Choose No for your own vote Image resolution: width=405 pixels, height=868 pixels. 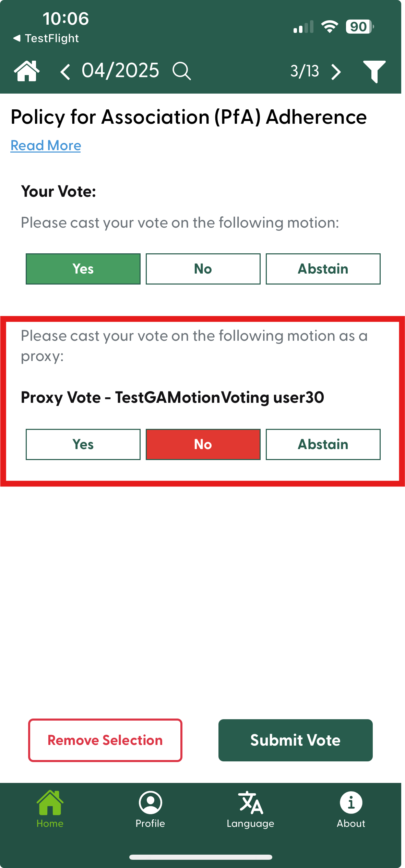[x=203, y=269]
